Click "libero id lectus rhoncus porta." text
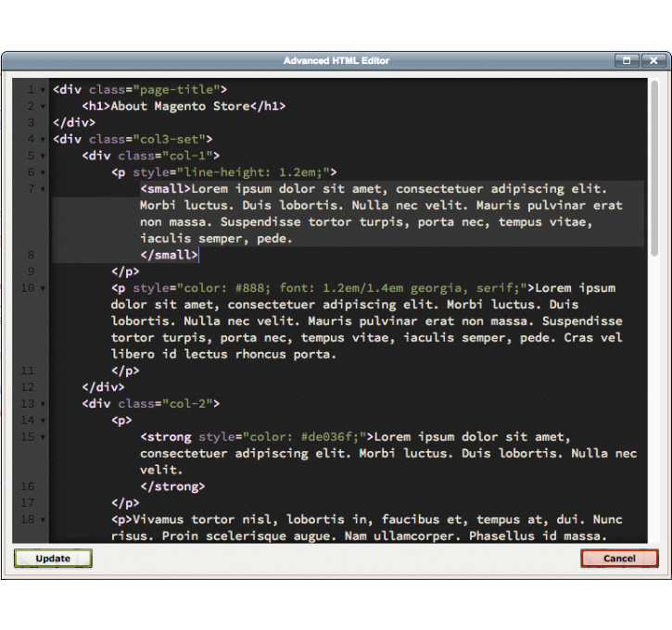This screenshot has height=630, width=672. (224, 354)
